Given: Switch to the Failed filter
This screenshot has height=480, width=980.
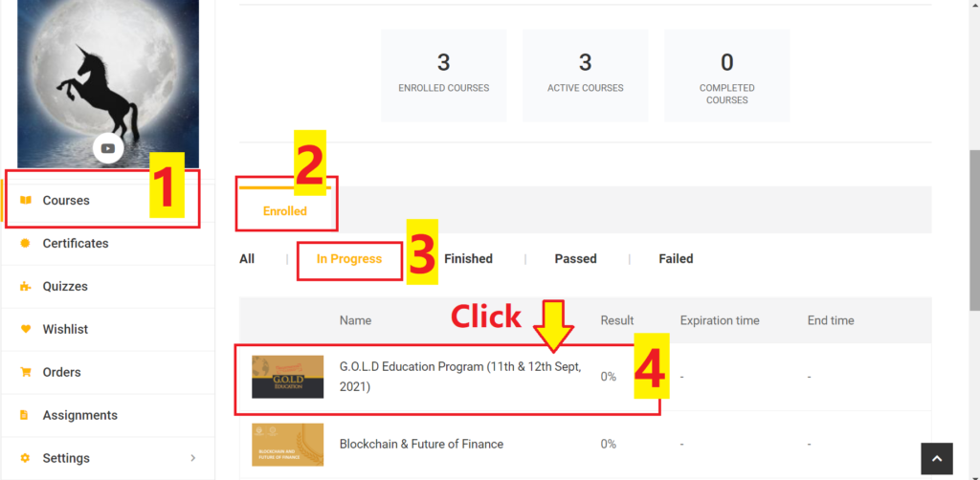Looking at the screenshot, I should point(676,258).
